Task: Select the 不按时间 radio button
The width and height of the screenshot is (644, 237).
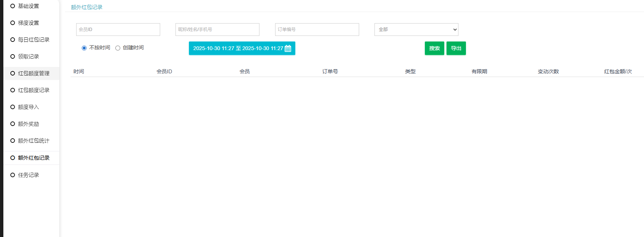Action: 84,48
